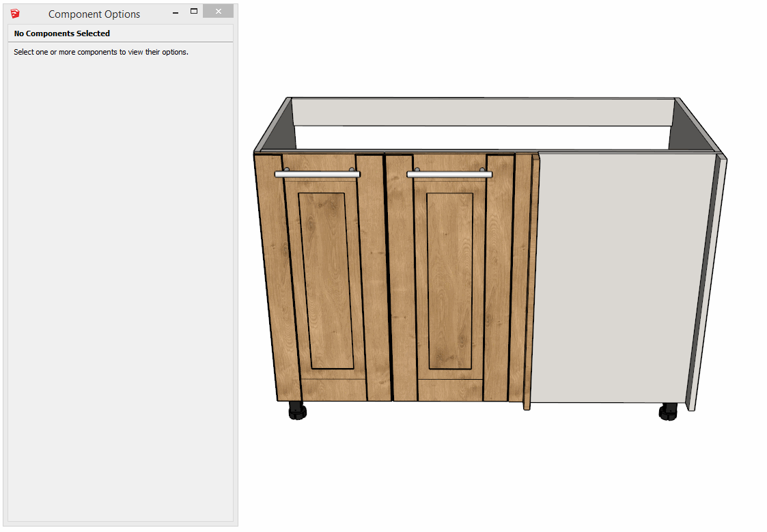Maximize the Component Options window
Screen dimensions: 767x532
pyautogui.click(x=194, y=12)
